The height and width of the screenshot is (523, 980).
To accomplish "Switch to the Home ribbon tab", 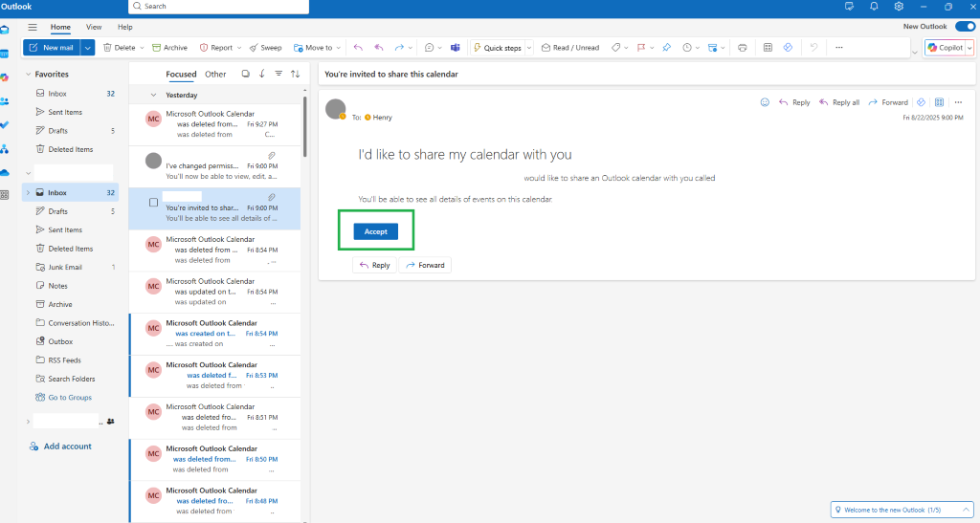I will point(60,27).
